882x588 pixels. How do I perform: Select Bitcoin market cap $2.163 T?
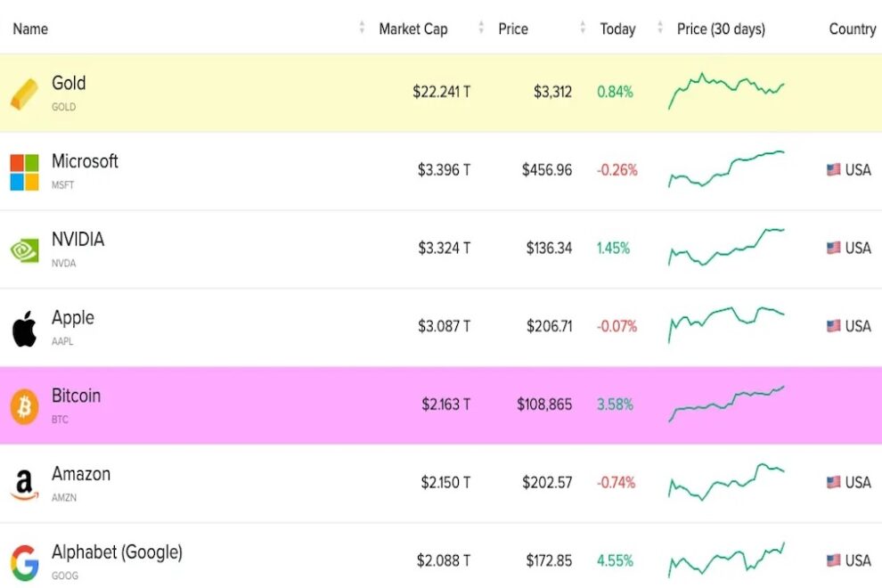(446, 404)
